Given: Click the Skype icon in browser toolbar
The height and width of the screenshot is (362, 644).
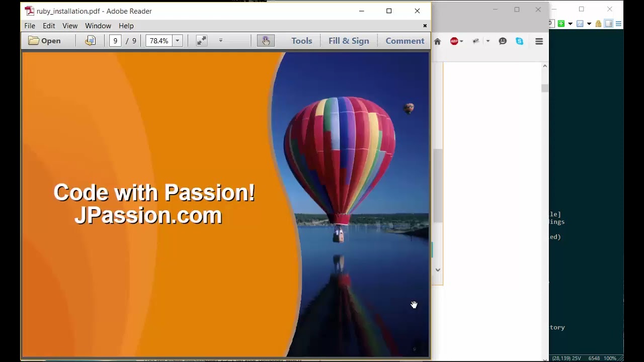Looking at the screenshot, I should tap(520, 41).
